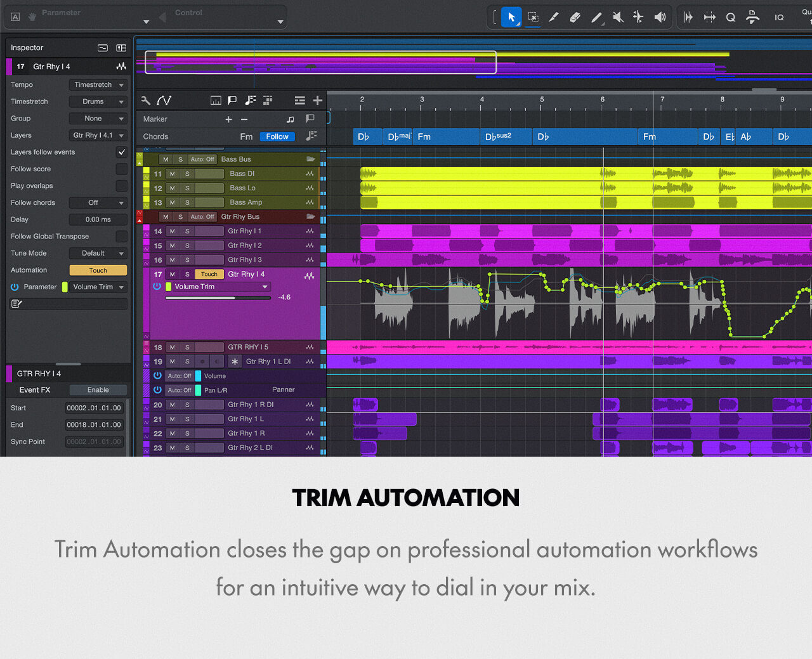
Task: Click the End 00018.01.01.00 field
Action: pyautogui.click(x=94, y=425)
